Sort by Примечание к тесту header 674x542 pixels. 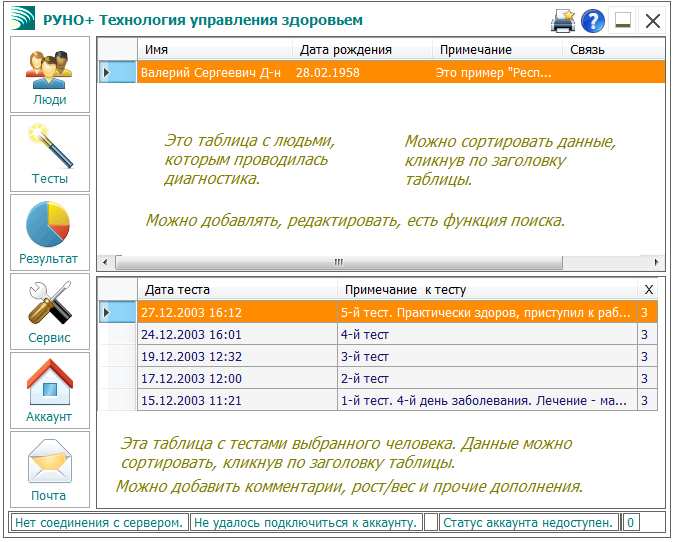487,290
